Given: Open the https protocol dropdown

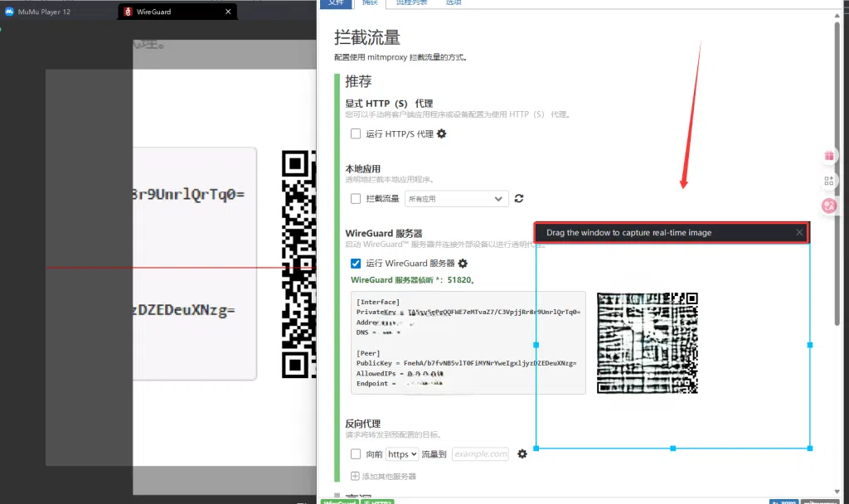Looking at the screenshot, I should click(402, 454).
